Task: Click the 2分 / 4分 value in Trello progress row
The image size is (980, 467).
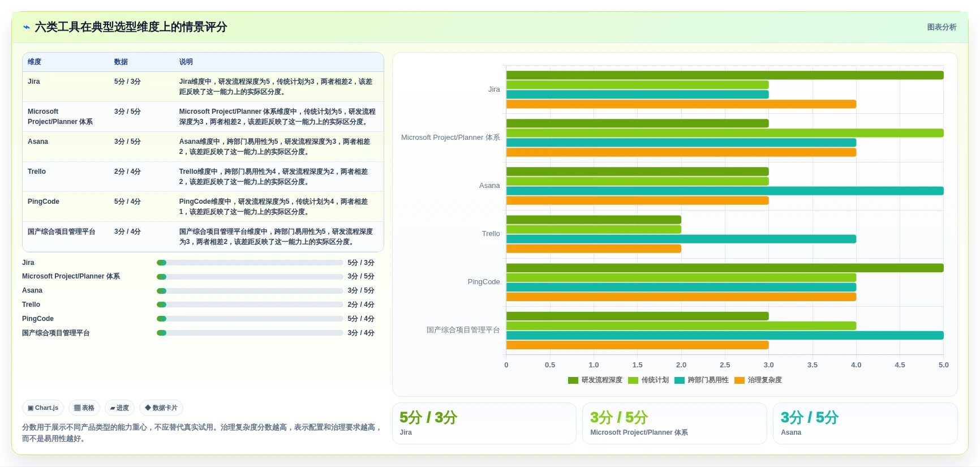Action: coord(361,305)
